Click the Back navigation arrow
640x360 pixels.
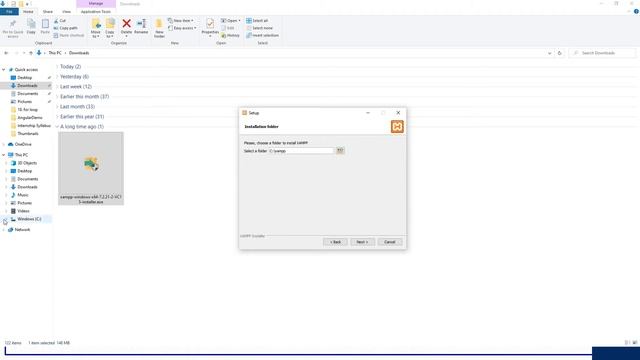6,53
